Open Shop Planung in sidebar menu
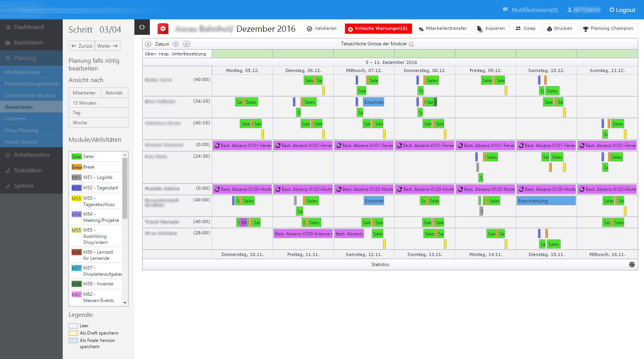 (x=21, y=130)
